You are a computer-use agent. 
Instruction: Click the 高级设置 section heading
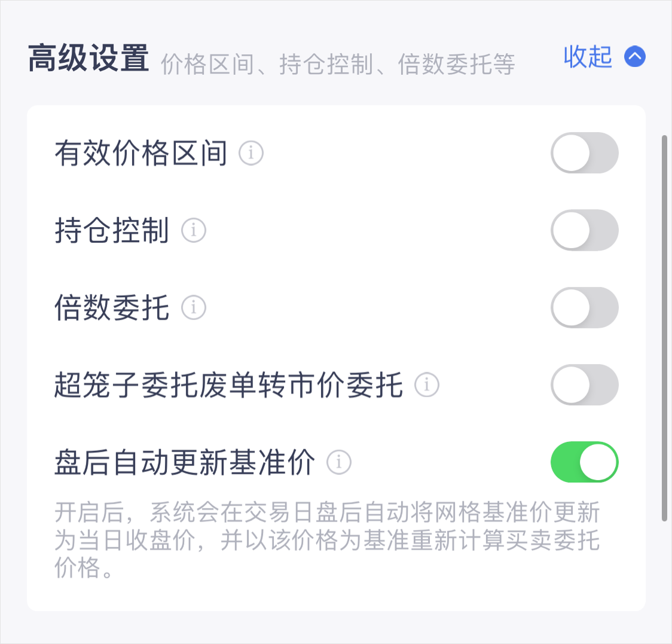tap(88, 59)
